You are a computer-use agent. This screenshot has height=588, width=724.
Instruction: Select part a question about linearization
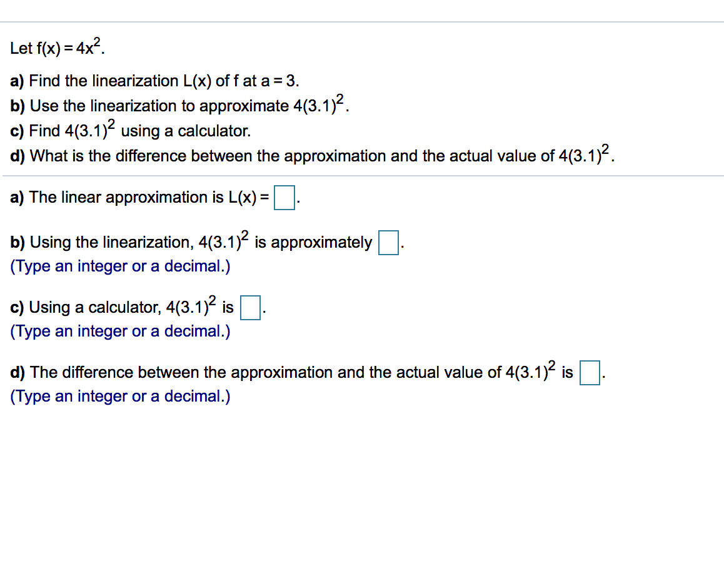click(x=154, y=81)
